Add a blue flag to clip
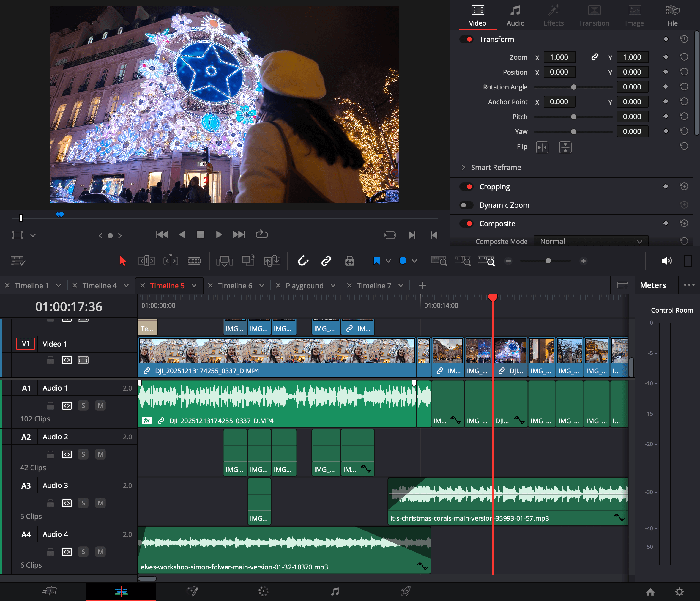Viewport: 700px width, 601px height. pyautogui.click(x=377, y=261)
